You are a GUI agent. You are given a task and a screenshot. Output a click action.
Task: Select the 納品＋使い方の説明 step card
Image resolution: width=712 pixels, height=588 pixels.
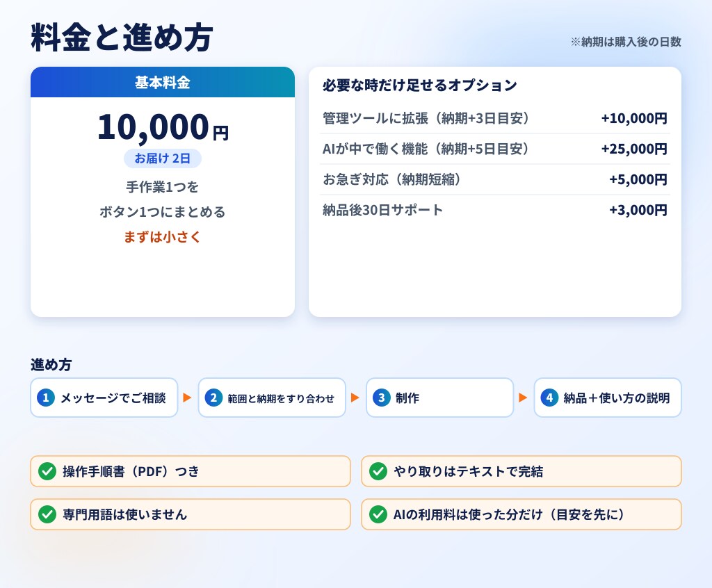tap(608, 398)
